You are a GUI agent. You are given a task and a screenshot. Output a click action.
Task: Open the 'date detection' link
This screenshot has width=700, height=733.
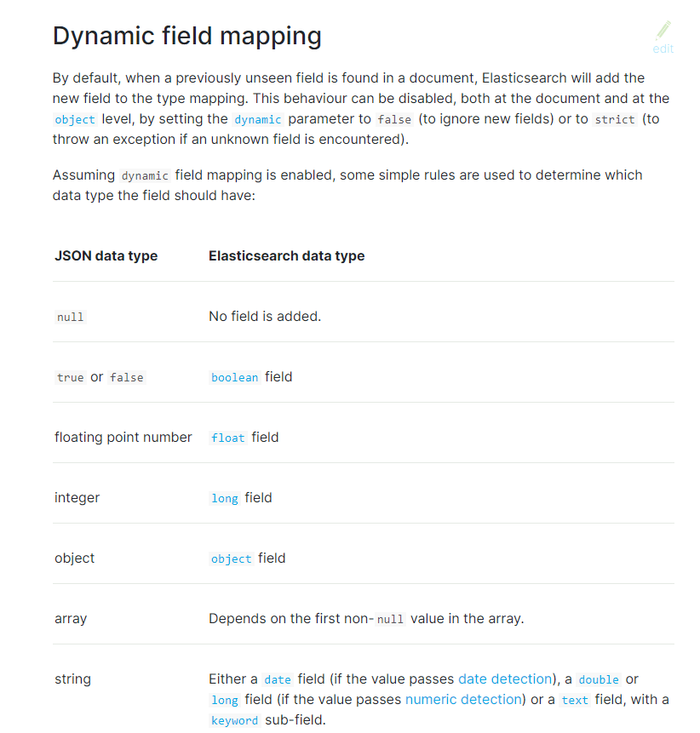(505, 679)
